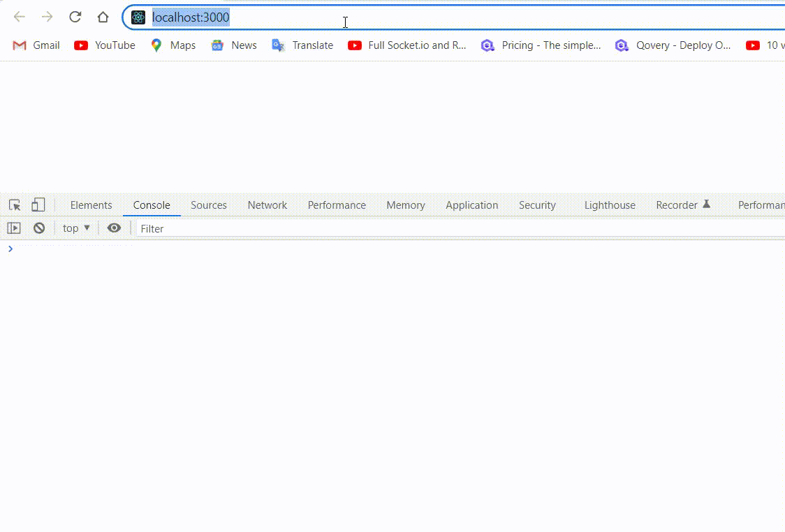Click the reload page icon
Image resolution: width=785 pixels, height=532 pixels.
pyautogui.click(x=75, y=17)
